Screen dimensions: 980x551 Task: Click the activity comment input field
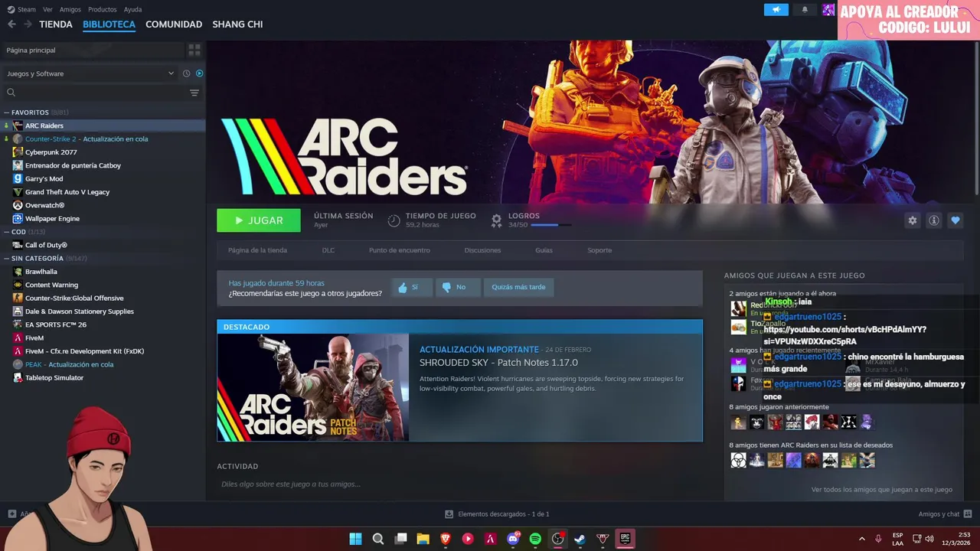[x=459, y=484]
